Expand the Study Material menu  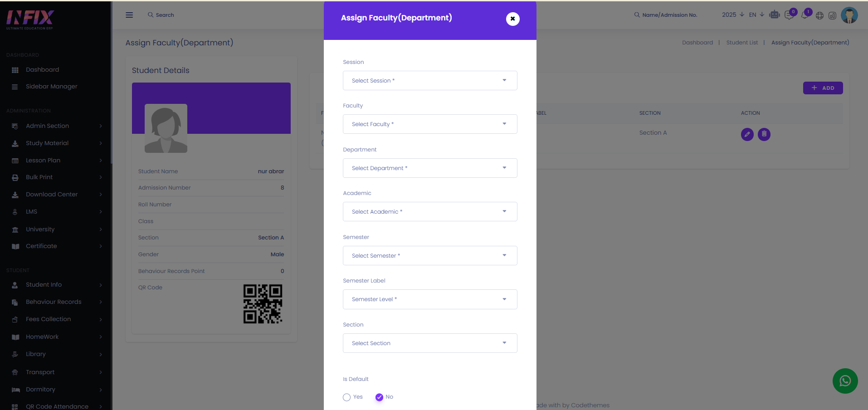57,143
